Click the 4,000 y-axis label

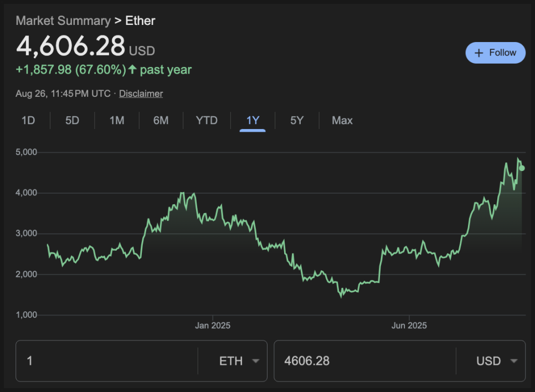click(x=26, y=193)
